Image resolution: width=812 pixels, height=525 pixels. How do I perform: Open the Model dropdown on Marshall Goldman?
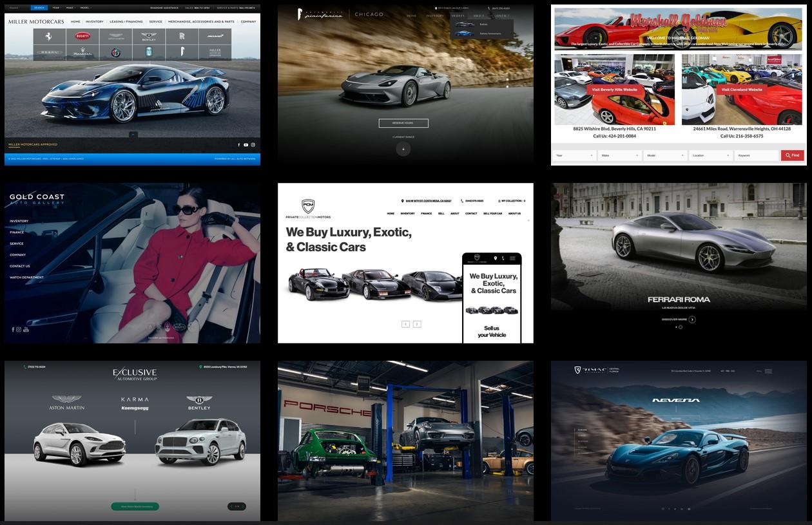point(666,155)
